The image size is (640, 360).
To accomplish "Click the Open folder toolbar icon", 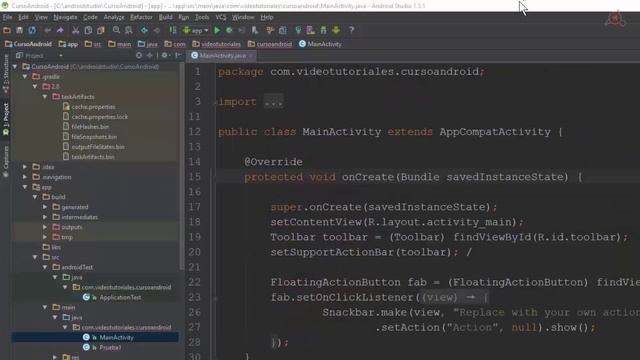I will [x=7, y=30].
